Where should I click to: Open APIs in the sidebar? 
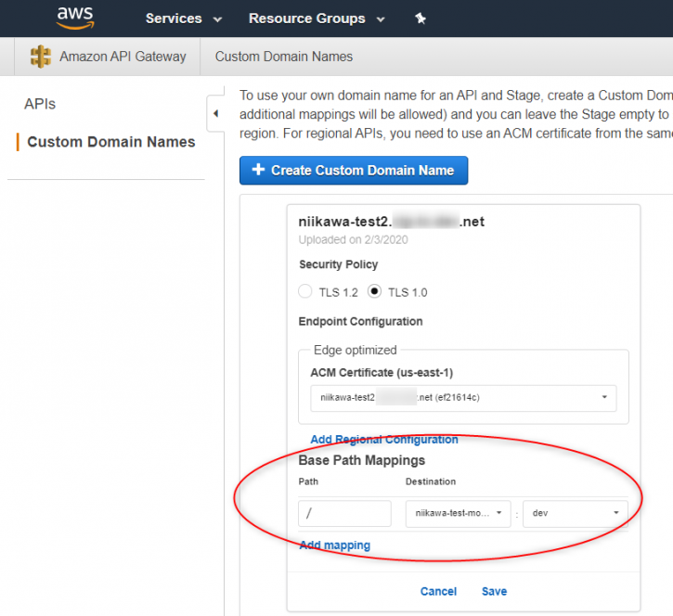click(40, 104)
